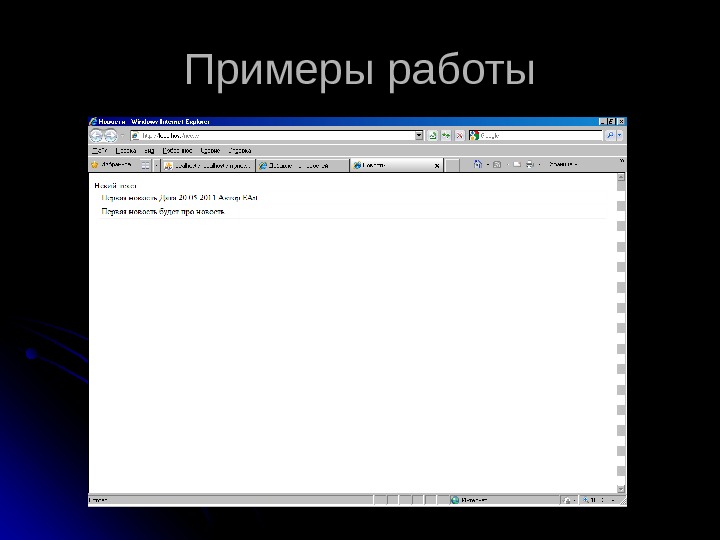The height and width of the screenshot is (540, 720).
Task: Click the text Первая новость будет про новость
Action: tap(163, 212)
